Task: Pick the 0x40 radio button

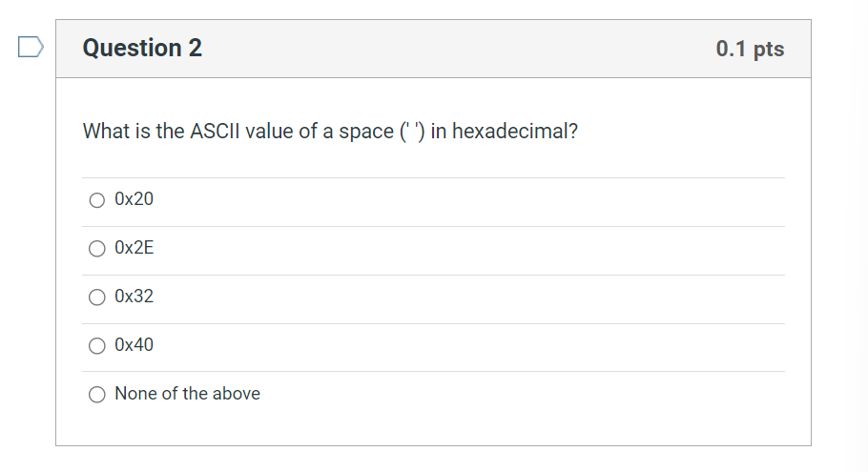Action: point(97,346)
